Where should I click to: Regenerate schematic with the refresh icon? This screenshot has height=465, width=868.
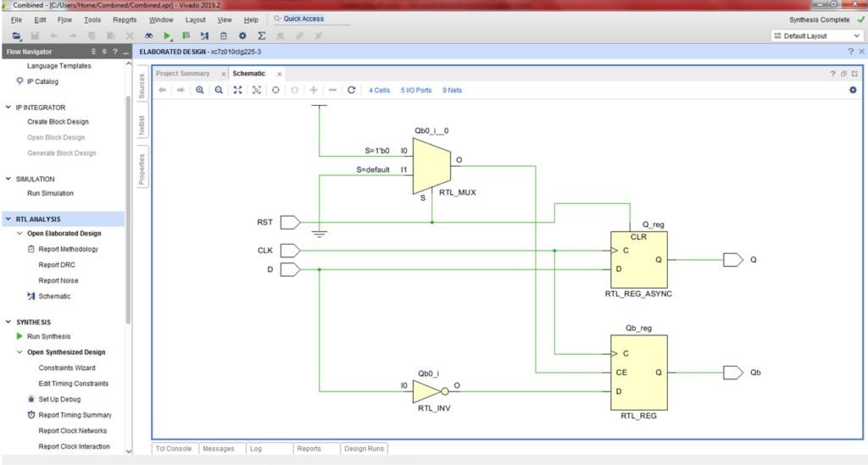pyautogui.click(x=351, y=90)
